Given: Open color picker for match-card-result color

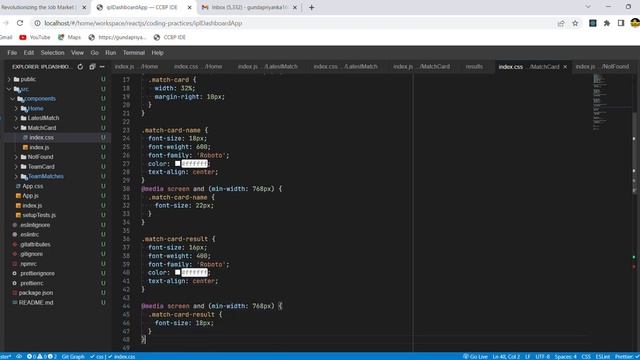Looking at the screenshot, I should click(178, 272).
